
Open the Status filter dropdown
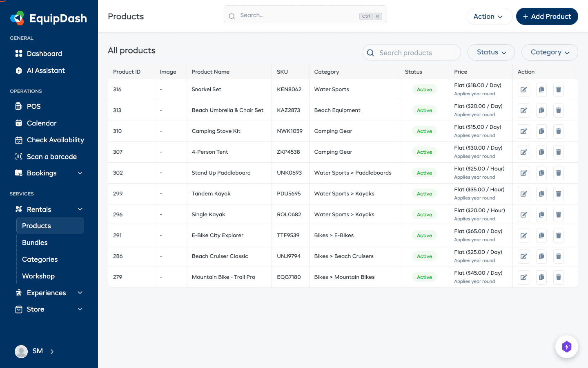pos(491,52)
